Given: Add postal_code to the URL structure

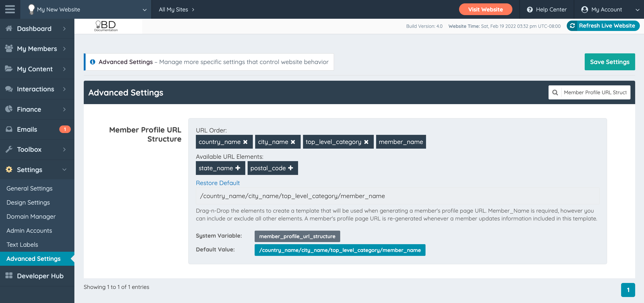Looking at the screenshot, I should (291, 168).
